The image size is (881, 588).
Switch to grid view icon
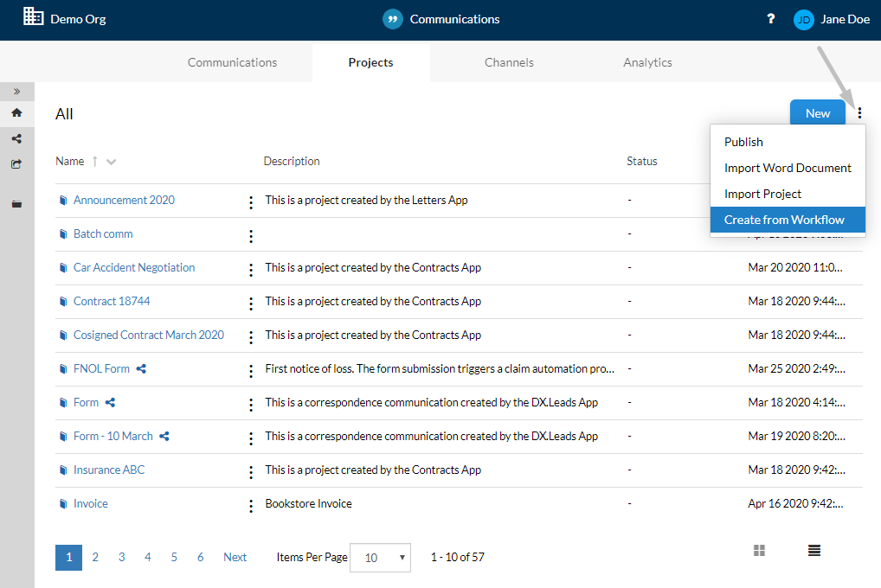click(759, 550)
